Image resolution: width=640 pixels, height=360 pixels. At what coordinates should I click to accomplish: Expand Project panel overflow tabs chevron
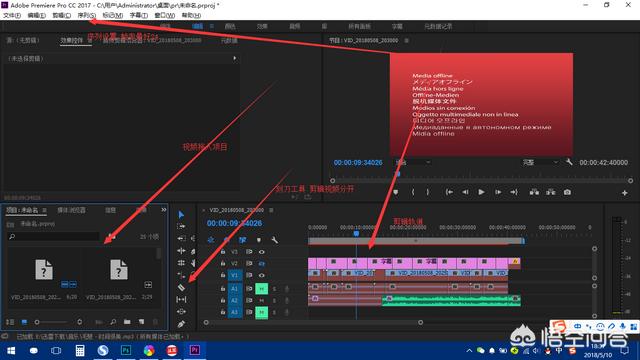pos(164,210)
